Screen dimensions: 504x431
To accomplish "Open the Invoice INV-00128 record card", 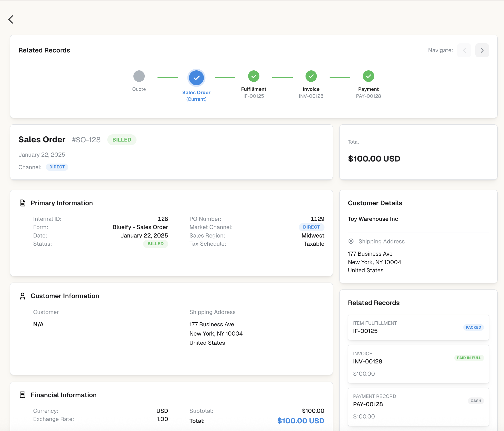I will [418, 364].
